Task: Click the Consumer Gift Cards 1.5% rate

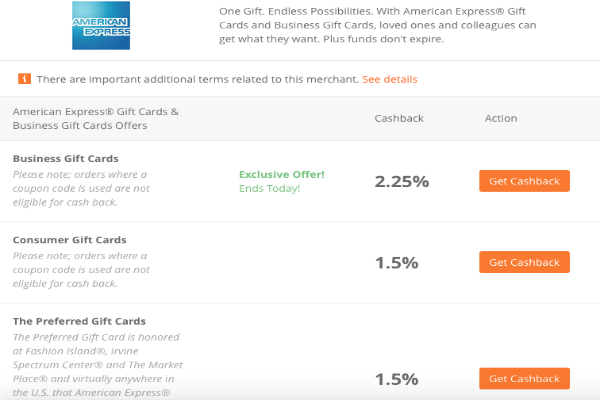Action: pos(396,263)
